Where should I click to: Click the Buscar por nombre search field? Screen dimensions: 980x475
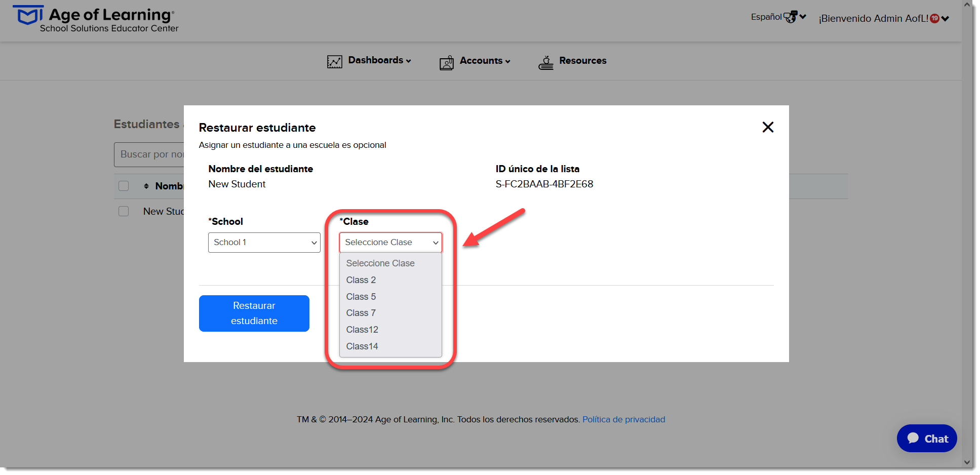coord(149,154)
